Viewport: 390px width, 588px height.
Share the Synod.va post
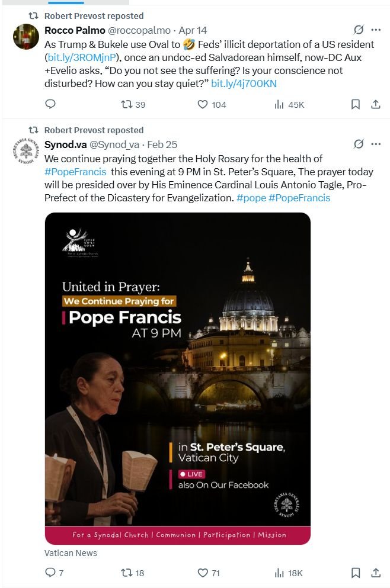tap(376, 573)
